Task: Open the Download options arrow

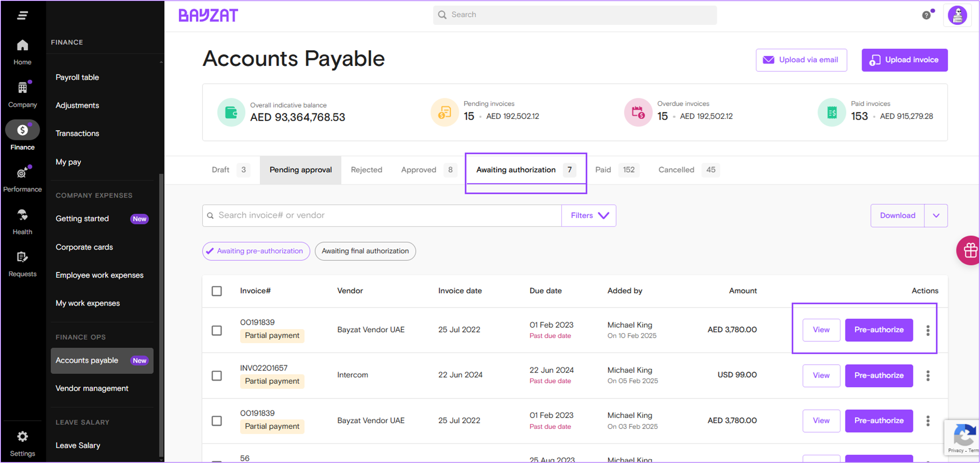Action: point(935,216)
